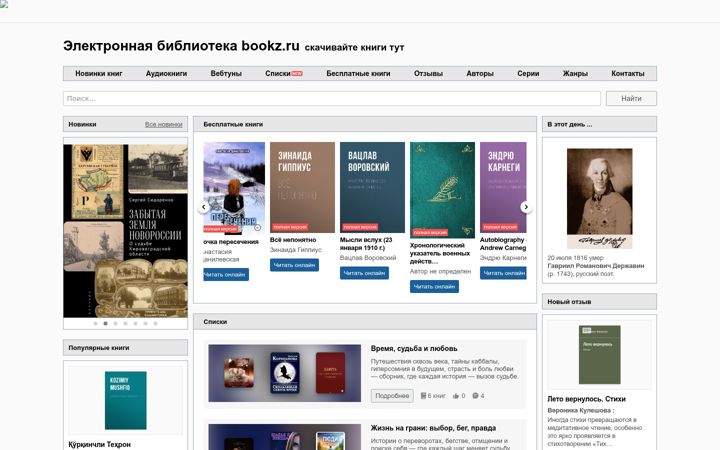Image resolution: width=720 pixels, height=450 pixels.
Task: Focus the Поиск search field
Action: [332, 98]
